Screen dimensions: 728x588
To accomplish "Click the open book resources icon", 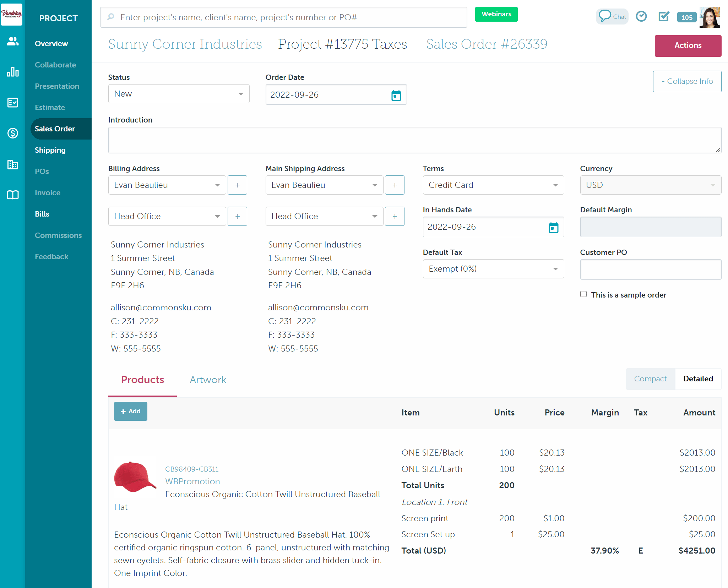I will pyautogui.click(x=13, y=195).
